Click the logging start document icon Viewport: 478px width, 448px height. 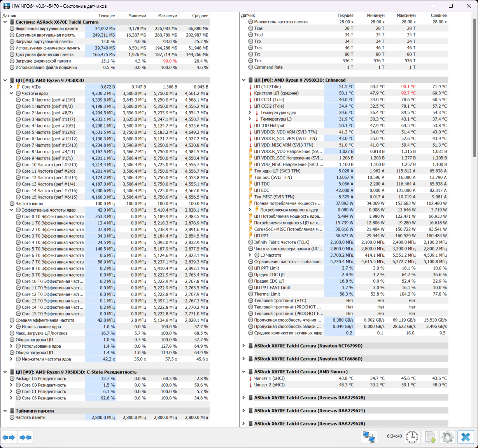click(430, 437)
